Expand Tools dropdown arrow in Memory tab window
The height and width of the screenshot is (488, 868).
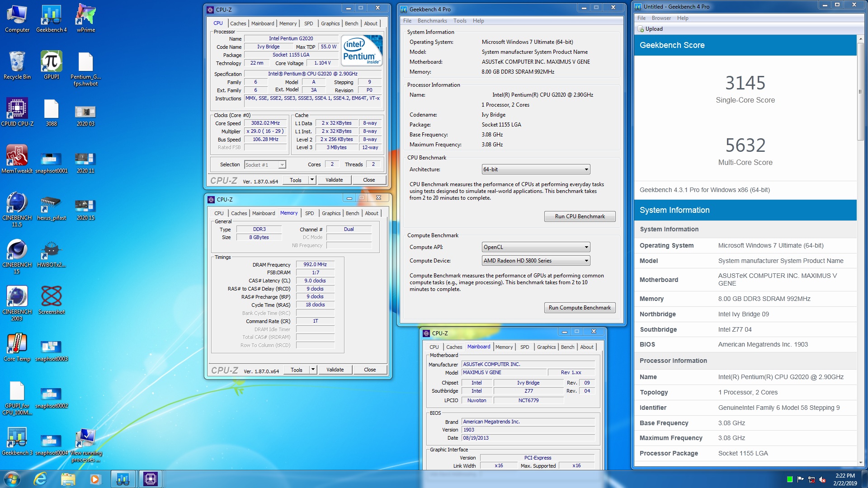tap(313, 370)
